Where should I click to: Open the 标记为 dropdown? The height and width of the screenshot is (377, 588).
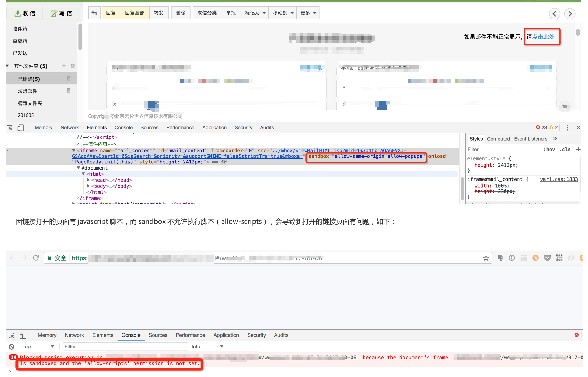tap(255, 13)
